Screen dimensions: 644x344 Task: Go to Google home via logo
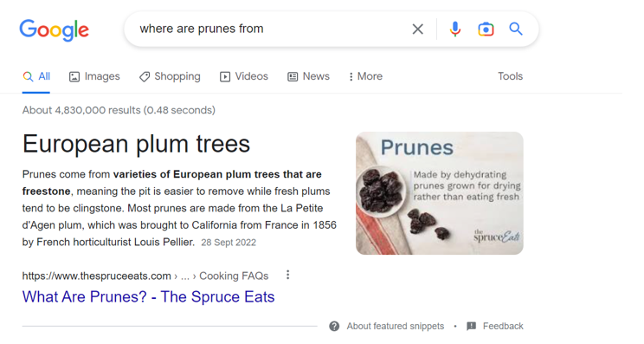coord(54,29)
